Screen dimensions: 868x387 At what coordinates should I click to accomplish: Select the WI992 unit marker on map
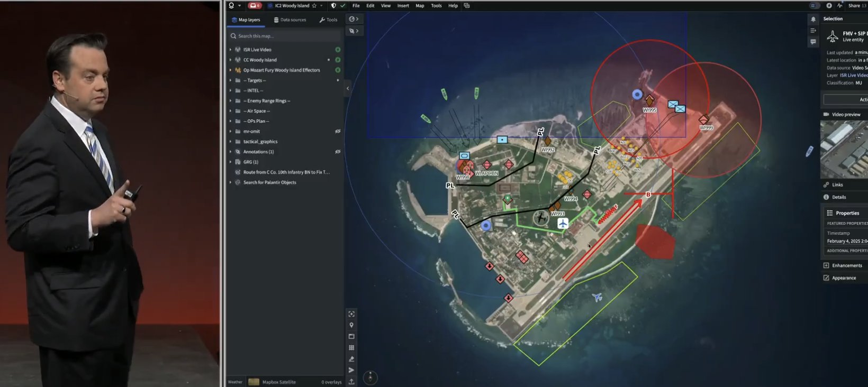pyautogui.click(x=548, y=141)
